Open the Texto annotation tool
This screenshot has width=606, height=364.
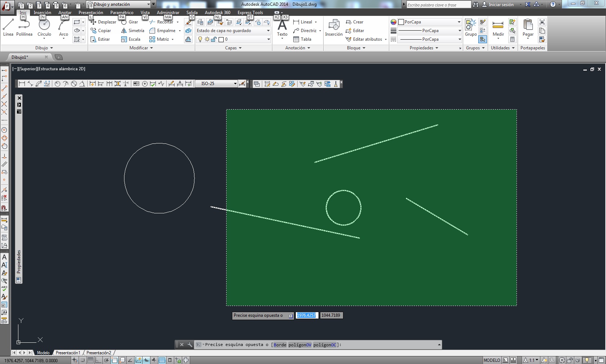click(x=282, y=28)
